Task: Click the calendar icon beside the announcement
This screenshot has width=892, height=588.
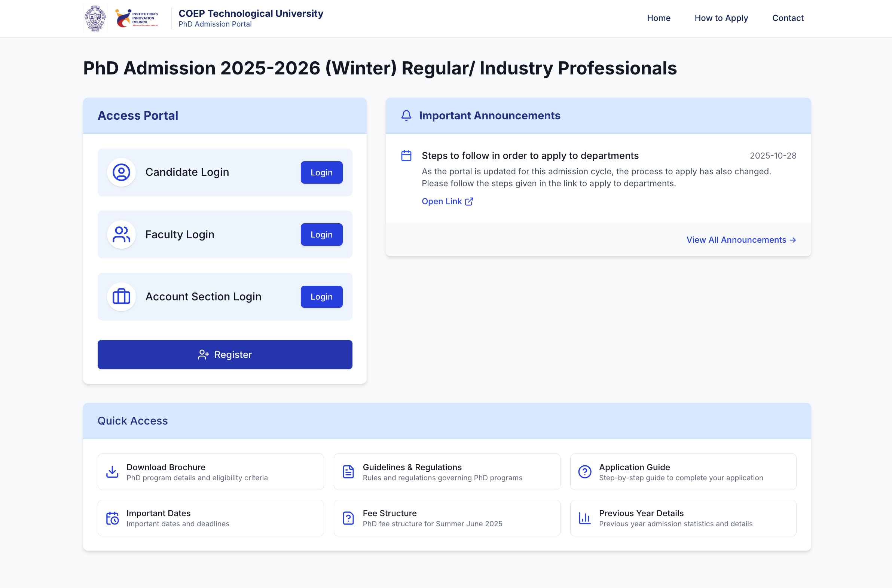Action: tap(406, 156)
